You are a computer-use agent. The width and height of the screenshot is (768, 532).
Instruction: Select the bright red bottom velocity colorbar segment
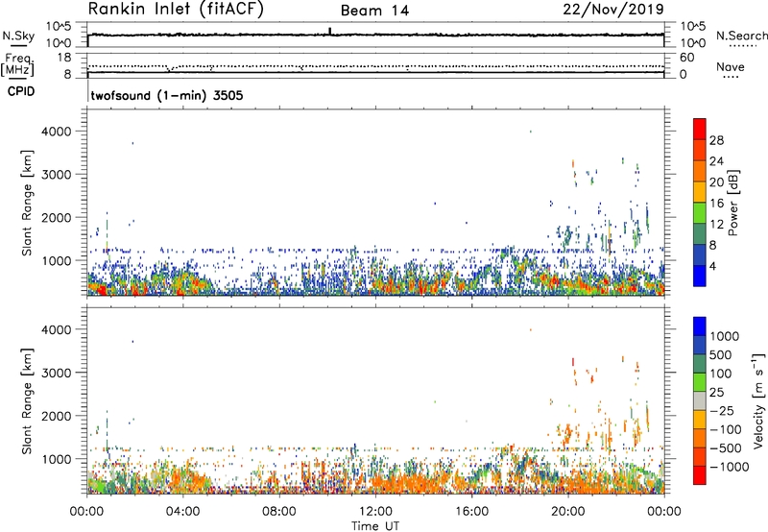[700, 475]
